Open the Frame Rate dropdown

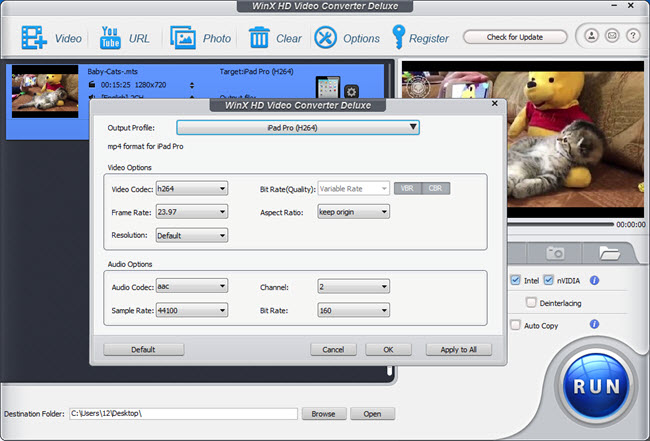192,212
